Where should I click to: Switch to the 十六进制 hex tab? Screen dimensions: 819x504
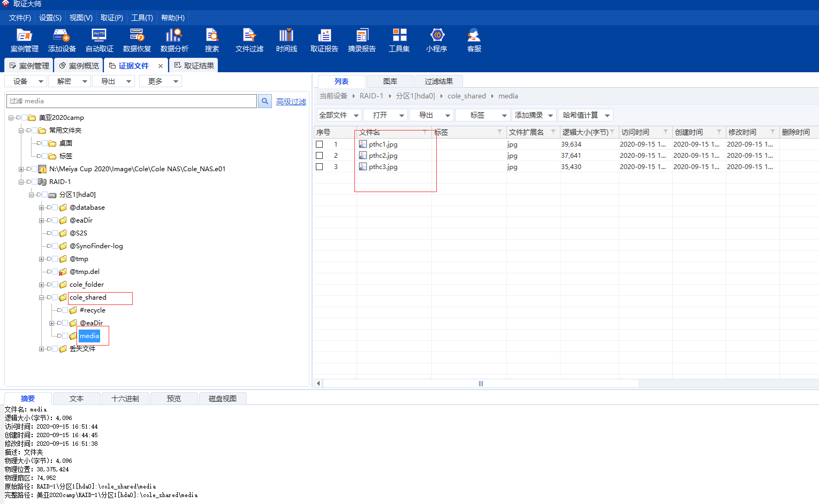[125, 399]
